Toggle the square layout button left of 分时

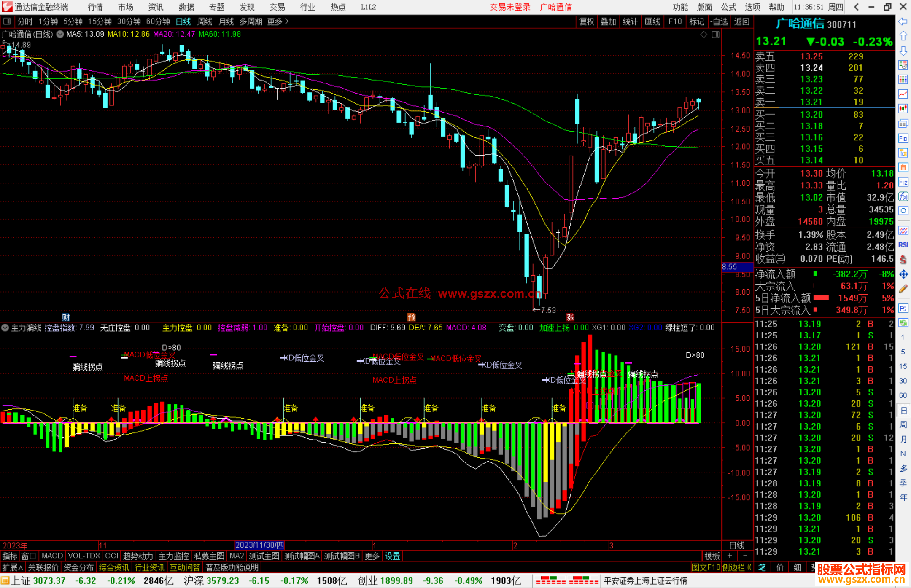(x=7, y=21)
